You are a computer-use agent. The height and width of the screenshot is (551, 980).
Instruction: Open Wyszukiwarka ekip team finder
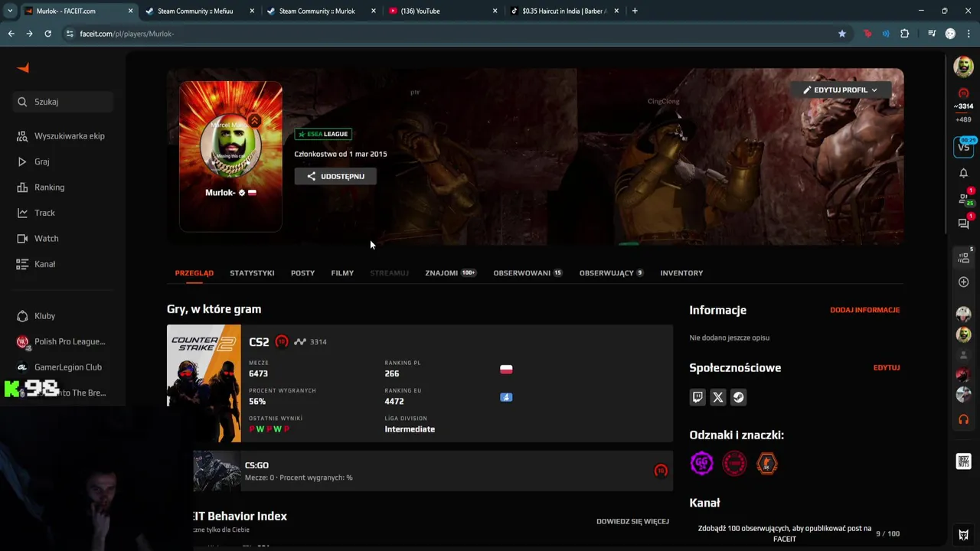coord(63,136)
